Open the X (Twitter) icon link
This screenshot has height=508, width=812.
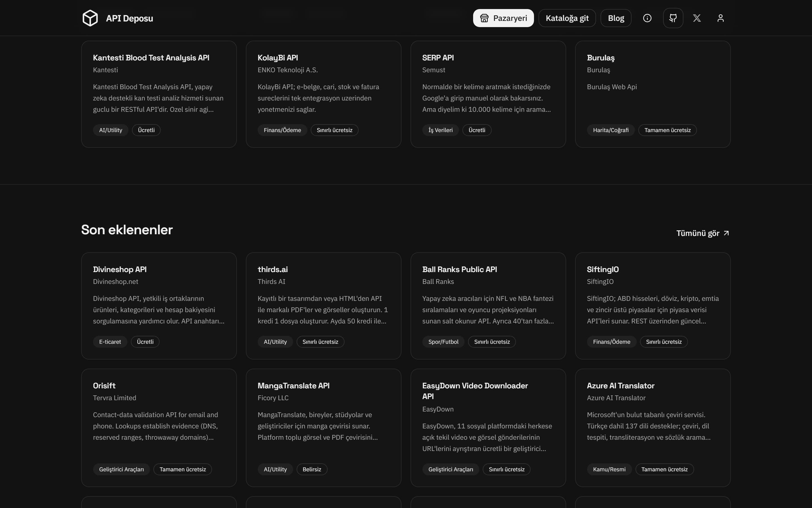click(x=697, y=18)
